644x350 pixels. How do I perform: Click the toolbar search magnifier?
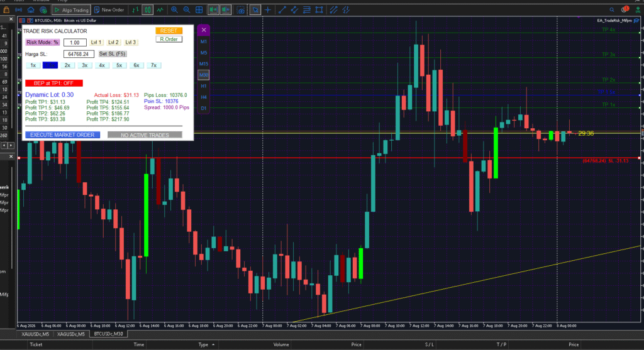pos(612,10)
